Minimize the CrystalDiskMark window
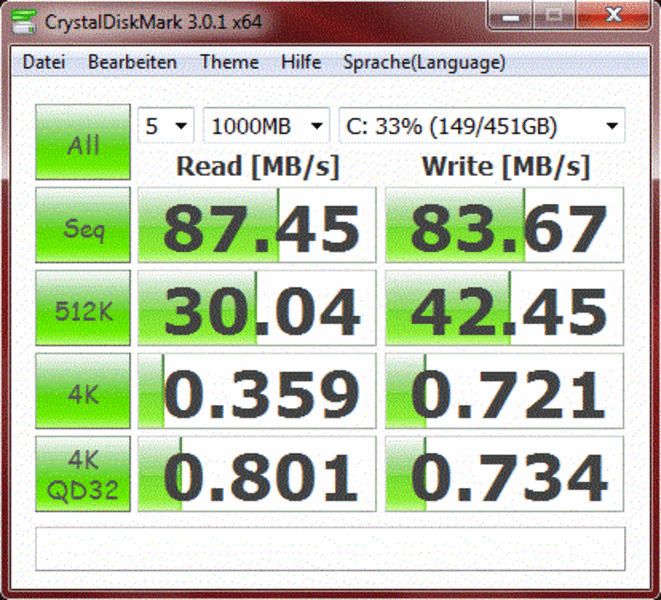 point(511,17)
